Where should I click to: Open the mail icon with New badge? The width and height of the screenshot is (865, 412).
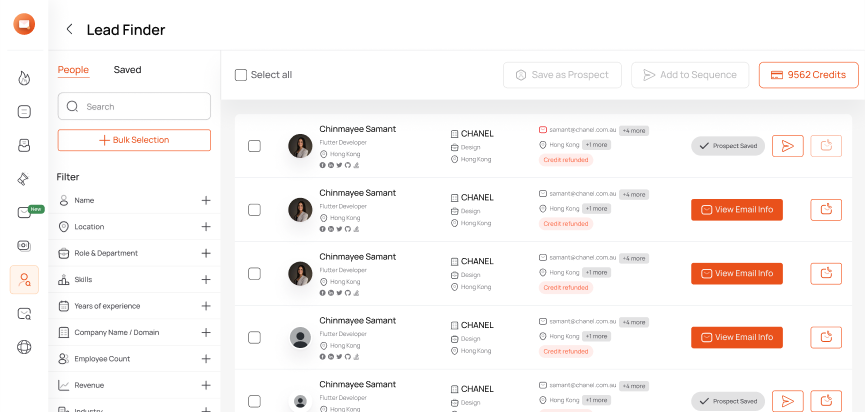pos(24,212)
